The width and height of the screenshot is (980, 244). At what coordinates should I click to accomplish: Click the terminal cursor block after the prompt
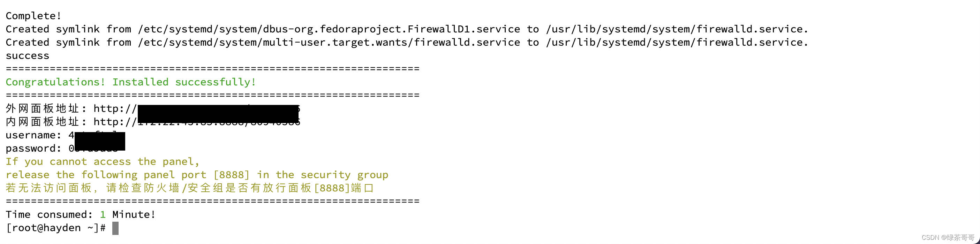115,228
